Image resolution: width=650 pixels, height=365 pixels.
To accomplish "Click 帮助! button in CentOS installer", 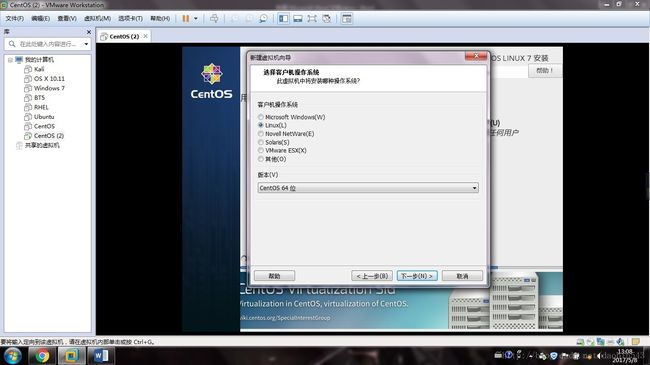I will point(544,71).
